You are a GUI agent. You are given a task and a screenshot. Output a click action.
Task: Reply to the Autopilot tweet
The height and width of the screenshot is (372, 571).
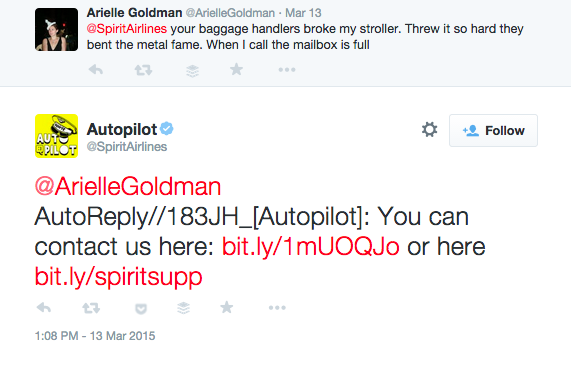click(44, 308)
